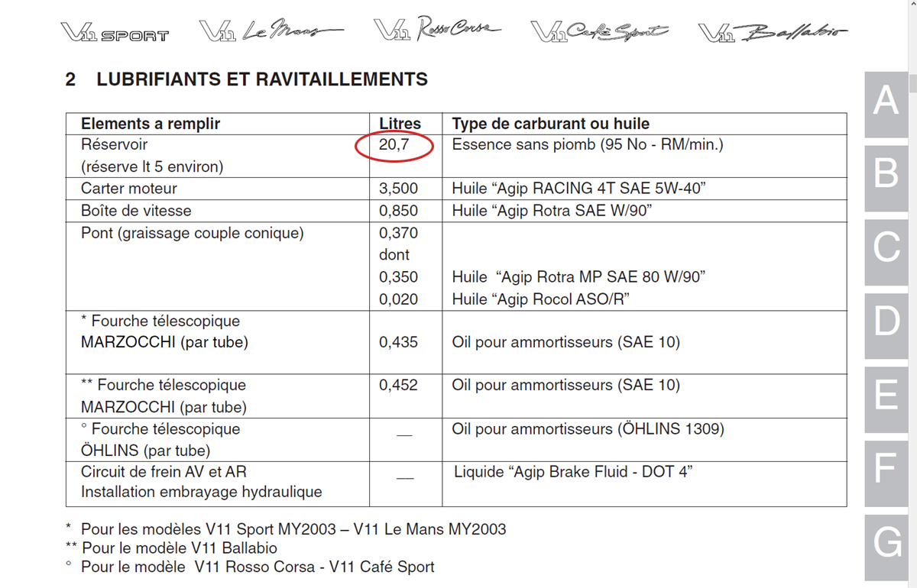Click the V11 Café Sport logo
Viewport: 917px width, 588px height.
point(600,31)
